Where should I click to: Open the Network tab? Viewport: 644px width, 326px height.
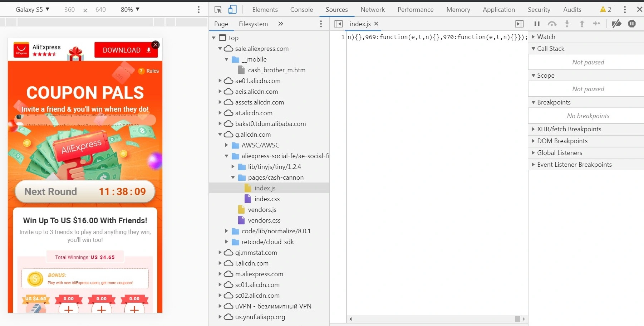tap(373, 10)
